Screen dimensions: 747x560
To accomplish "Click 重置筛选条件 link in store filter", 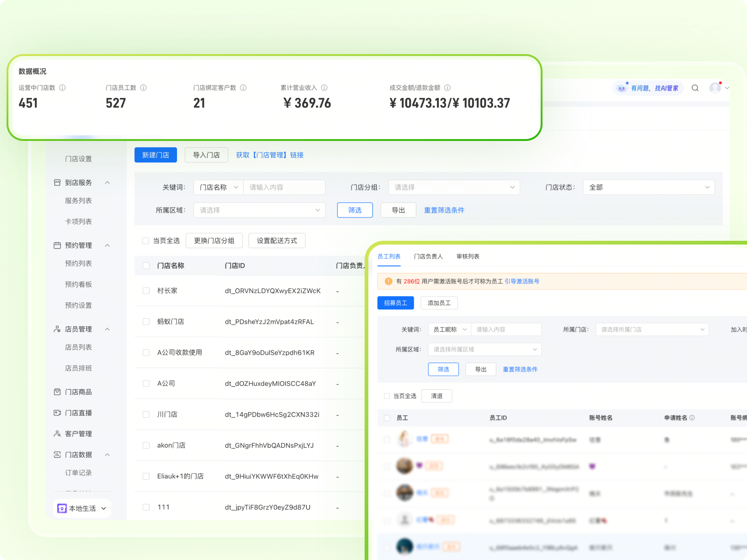I will click(444, 210).
